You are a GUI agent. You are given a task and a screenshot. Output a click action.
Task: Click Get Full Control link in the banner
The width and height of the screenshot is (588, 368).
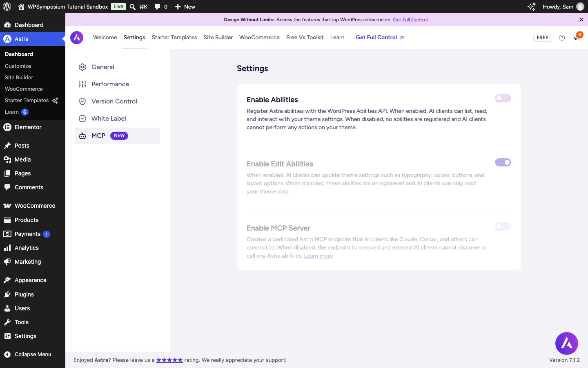pyautogui.click(x=410, y=20)
